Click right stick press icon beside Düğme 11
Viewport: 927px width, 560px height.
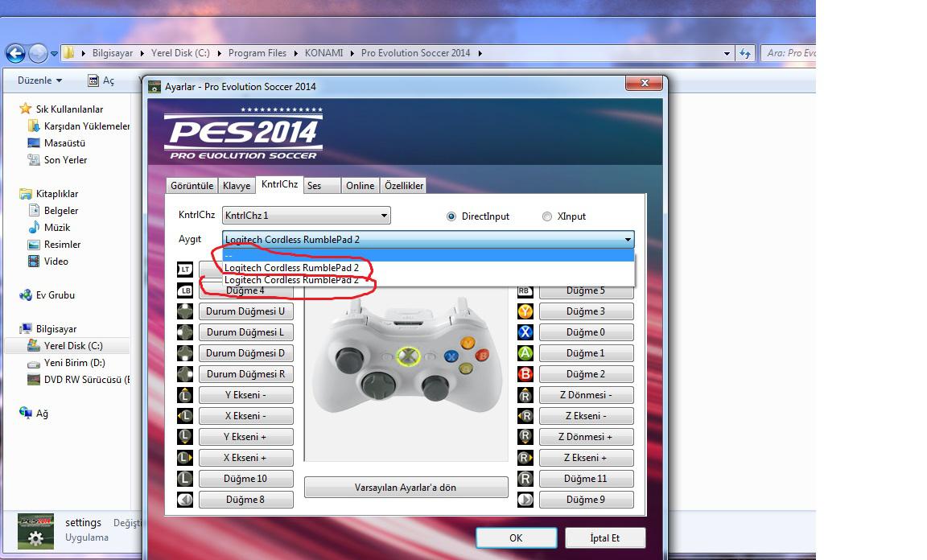[x=525, y=479]
